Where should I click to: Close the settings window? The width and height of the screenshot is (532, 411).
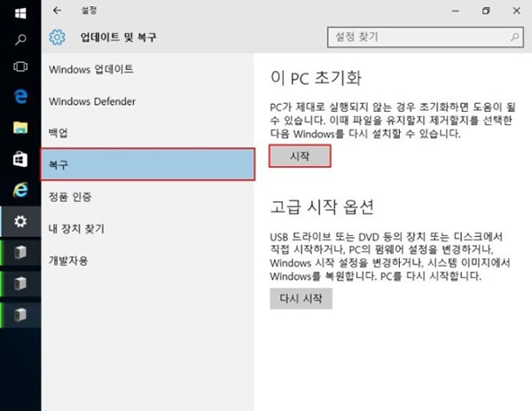point(516,11)
